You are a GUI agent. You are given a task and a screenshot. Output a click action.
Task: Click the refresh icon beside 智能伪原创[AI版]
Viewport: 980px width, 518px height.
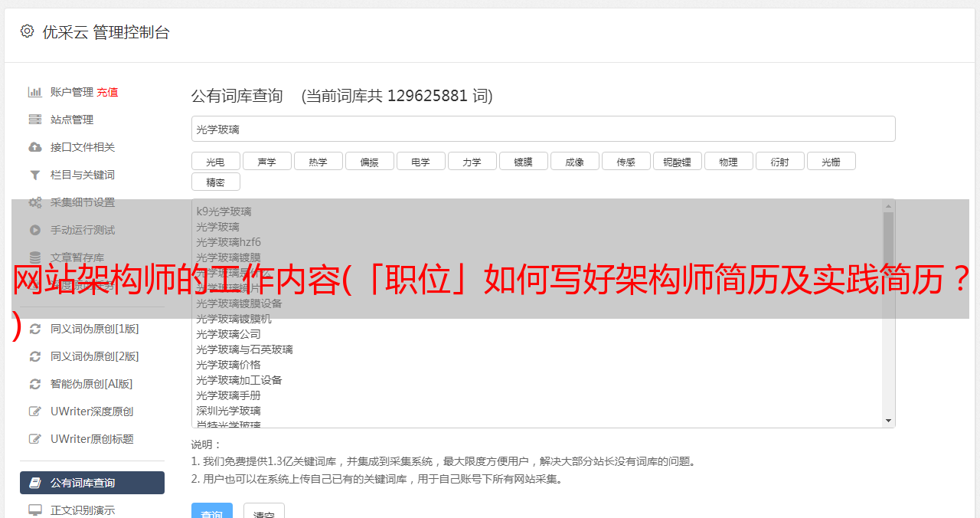point(35,384)
